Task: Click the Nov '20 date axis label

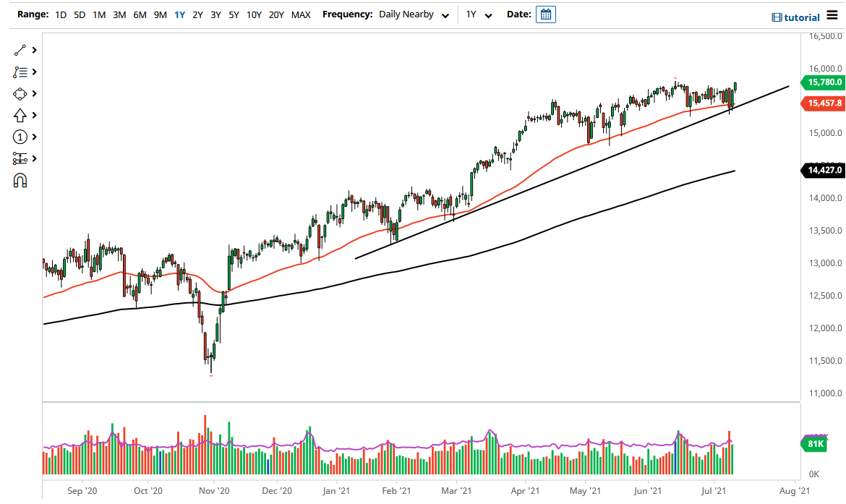Action: point(214,490)
